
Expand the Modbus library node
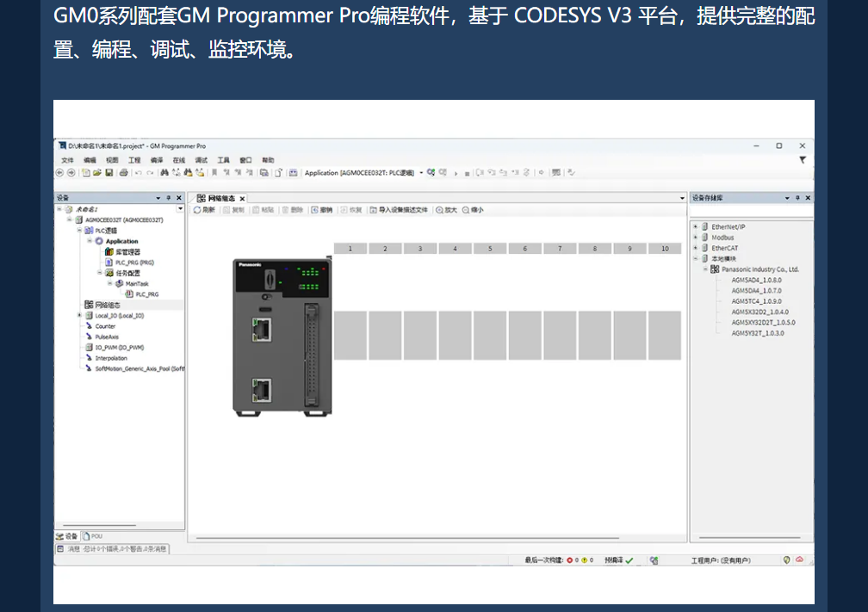(696, 237)
